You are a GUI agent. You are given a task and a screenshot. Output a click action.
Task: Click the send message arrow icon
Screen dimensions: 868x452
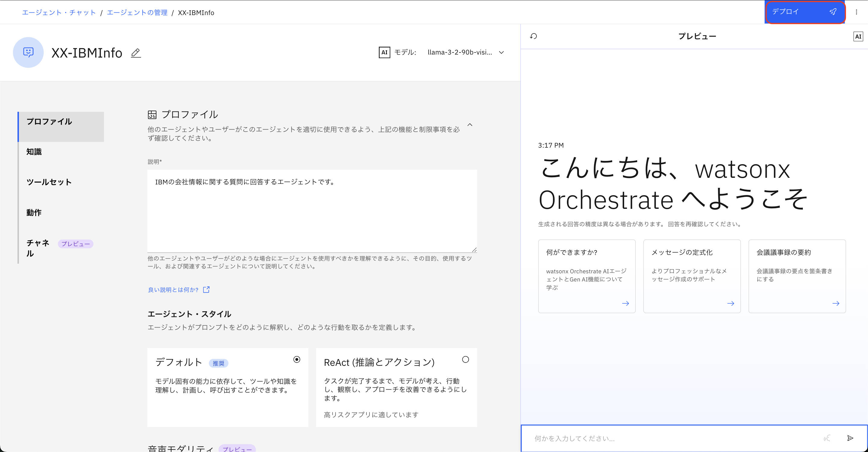(850, 438)
